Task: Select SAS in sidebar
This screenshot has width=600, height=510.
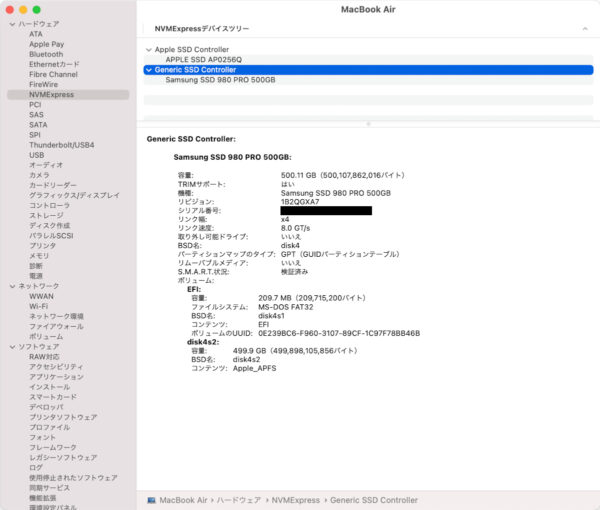Action: coord(36,115)
